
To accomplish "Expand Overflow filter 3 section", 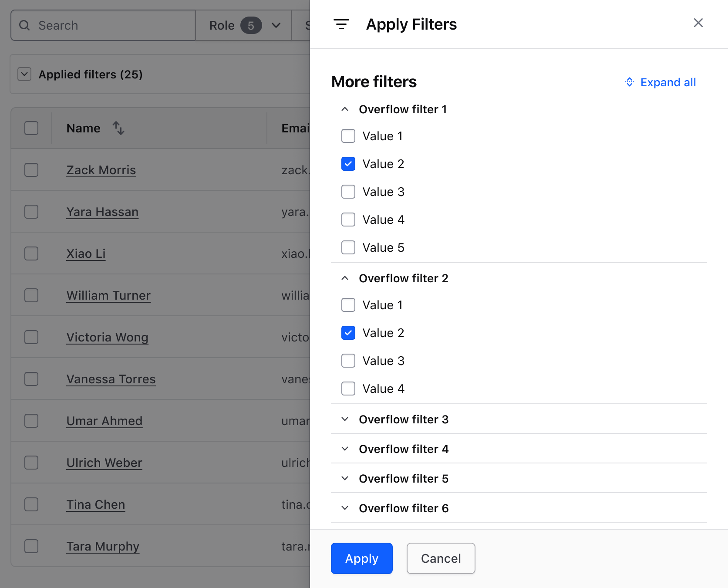I will pos(345,419).
